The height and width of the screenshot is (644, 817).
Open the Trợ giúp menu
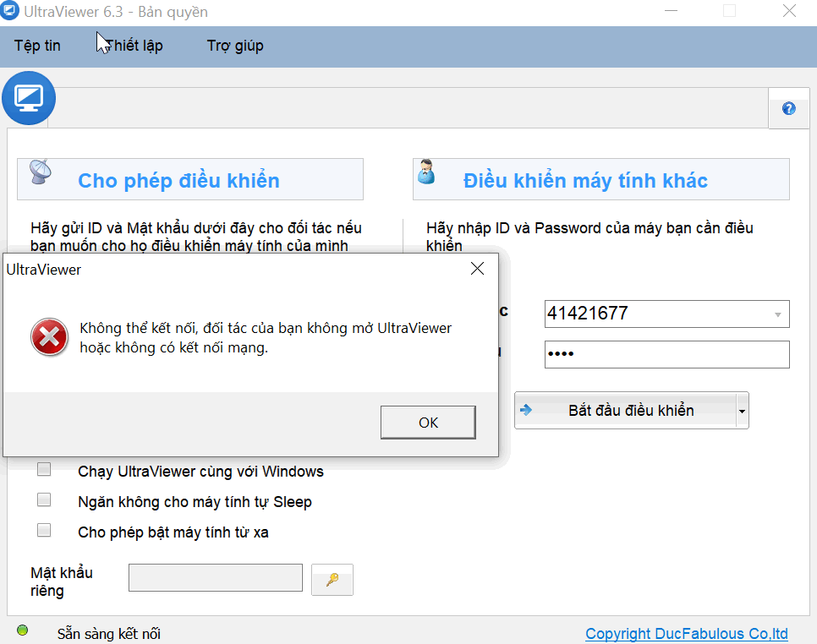tap(235, 46)
